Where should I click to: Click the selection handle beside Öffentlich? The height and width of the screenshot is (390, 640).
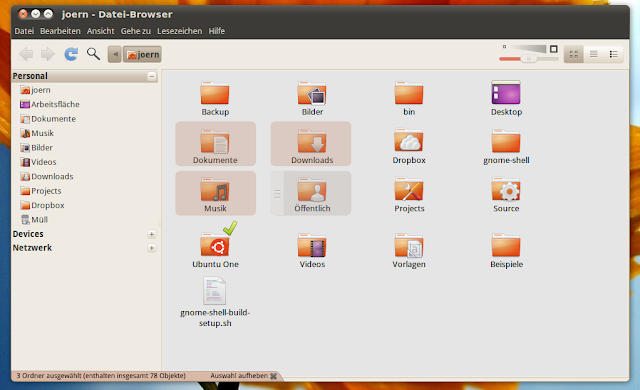point(277,194)
